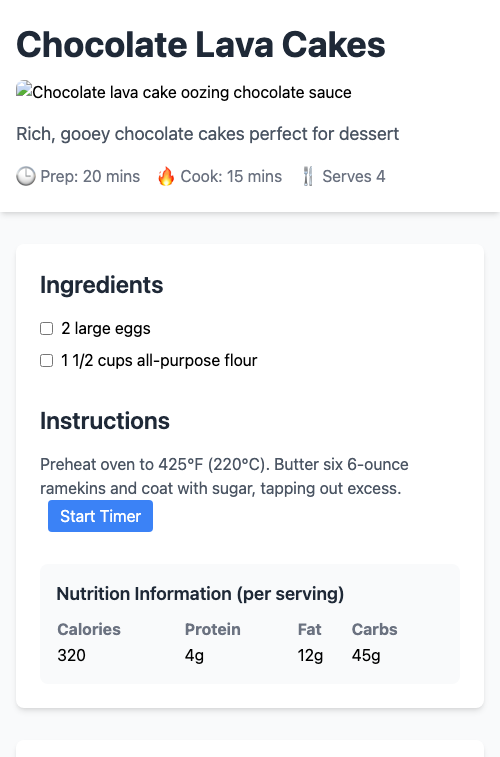500x757 pixels.
Task: Click the fire icon next to Cook time
Action: 166,177
